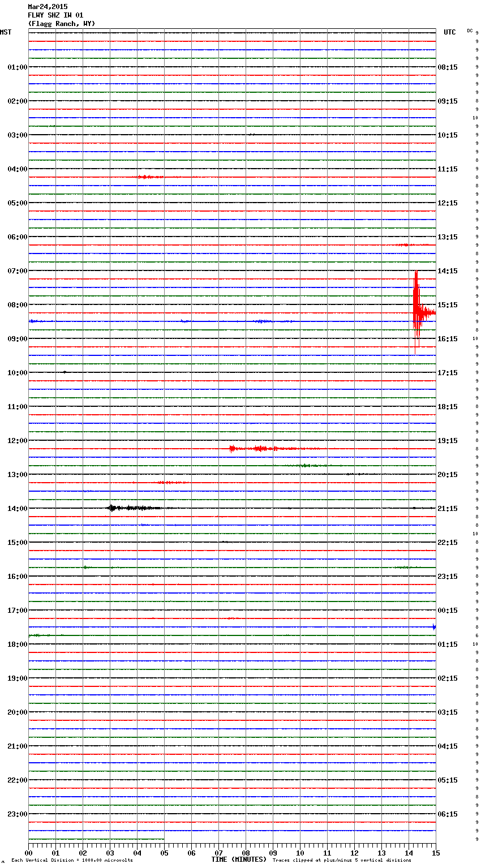
Task: Click minute '12' on the bottom axis
Action: point(354,853)
